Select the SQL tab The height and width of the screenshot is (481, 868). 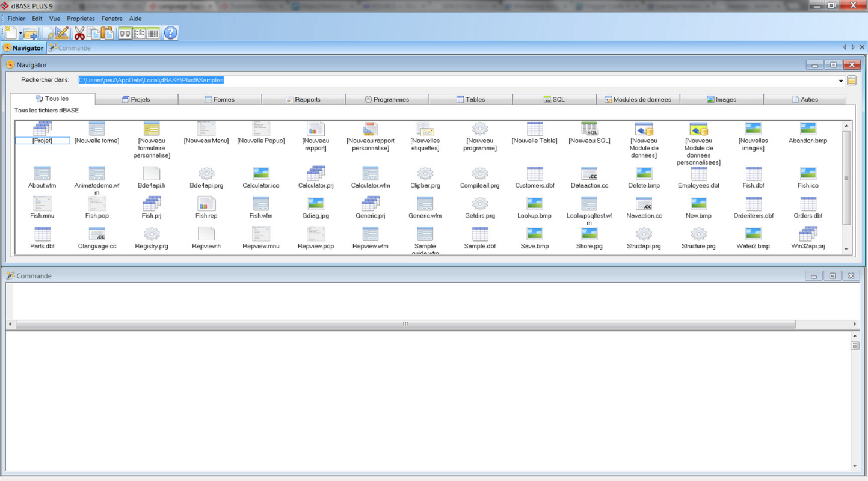554,100
